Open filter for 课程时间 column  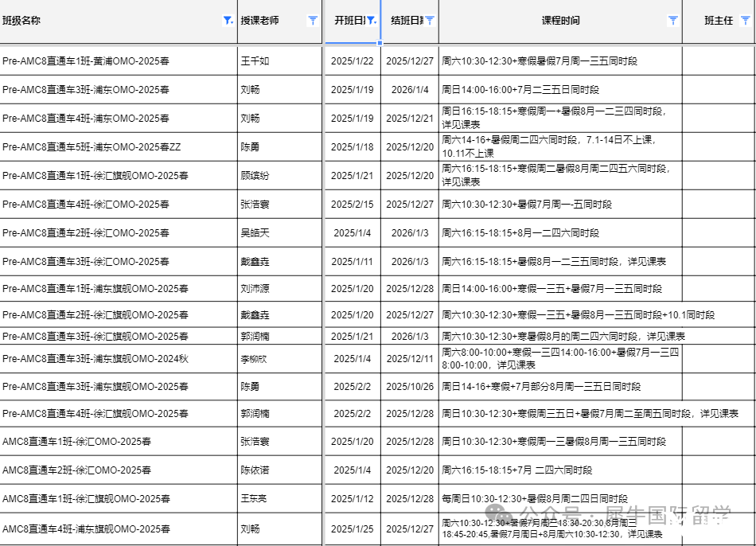click(x=673, y=20)
